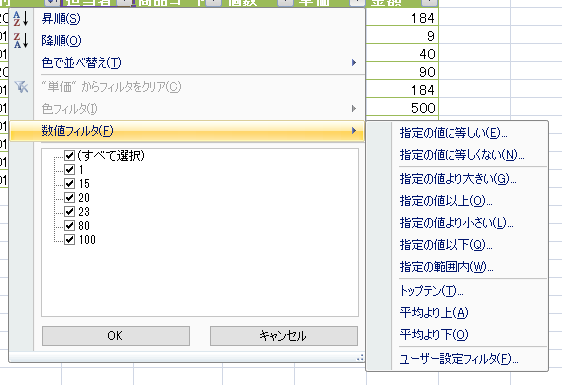Choose 指定の値以上(O) filter
Screen dimensions: 562x385
(446, 201)
